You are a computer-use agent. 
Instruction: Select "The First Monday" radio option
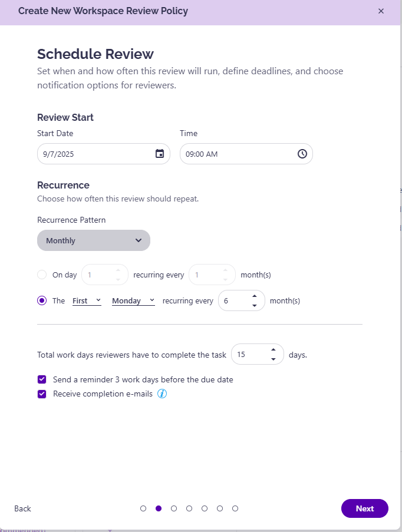pyautogui.click(x=42, y=300)
